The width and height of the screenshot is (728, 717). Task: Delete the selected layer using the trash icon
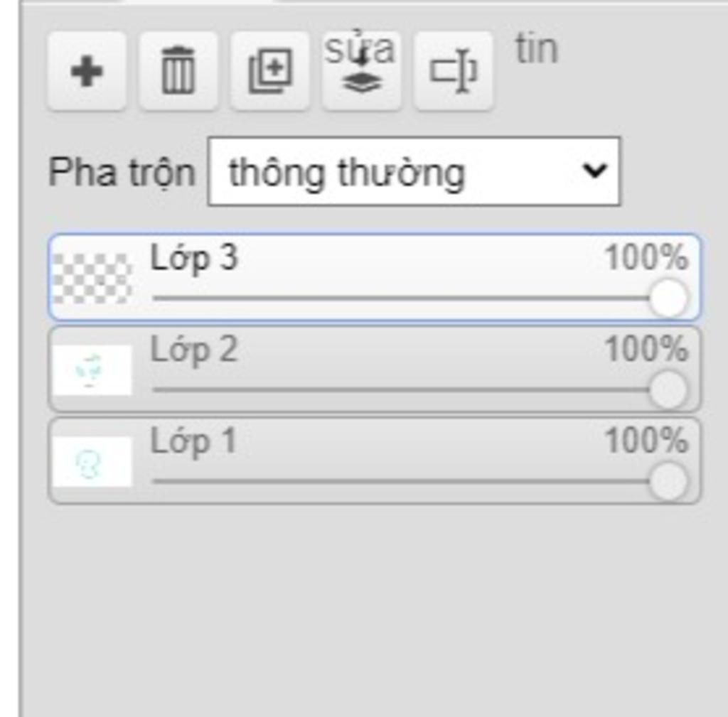pyautogui.click(x=178, y=72)
